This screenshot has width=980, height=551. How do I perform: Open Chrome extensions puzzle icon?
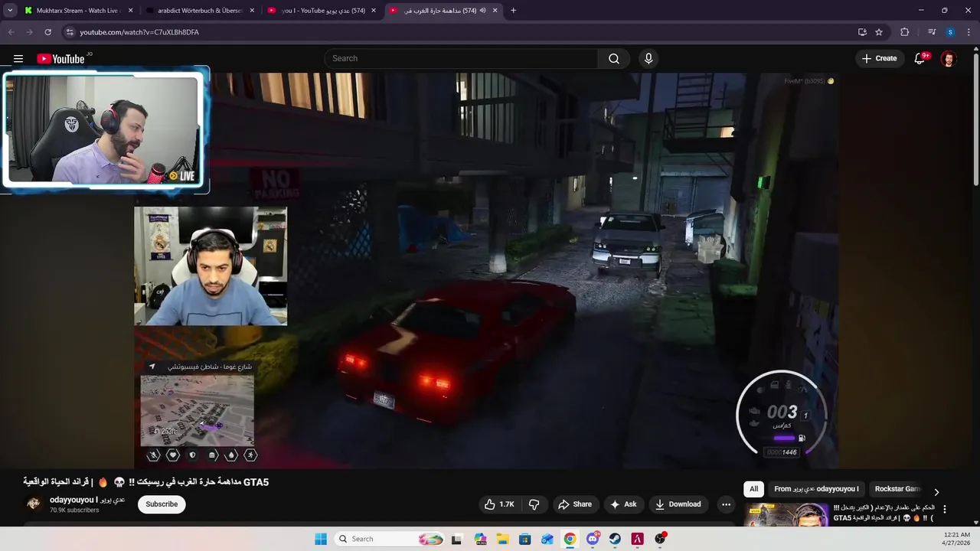click(905, 32)
